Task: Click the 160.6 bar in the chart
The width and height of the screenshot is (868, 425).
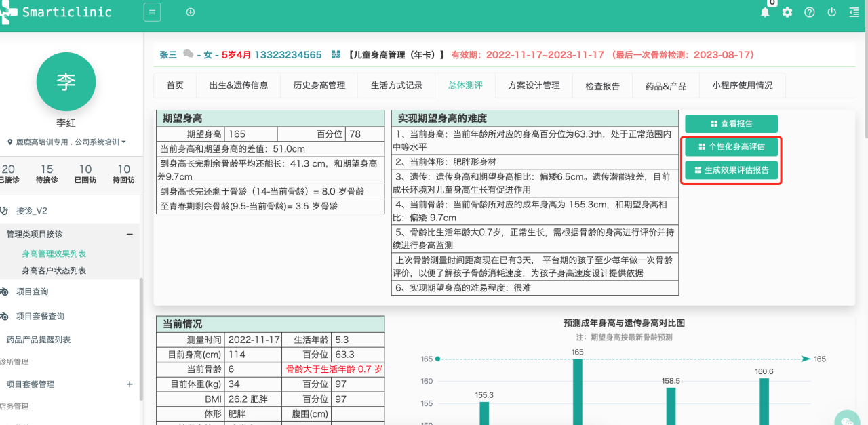Action: [x=764, y=401]
